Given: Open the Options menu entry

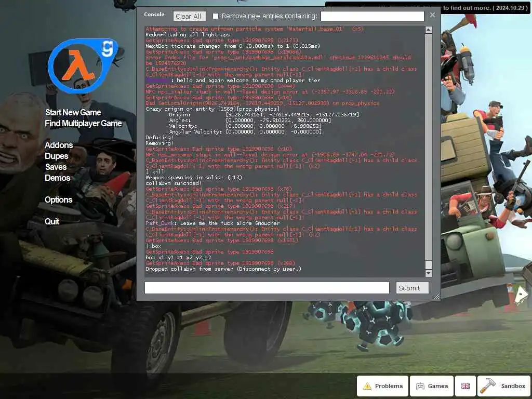Looking at the screenshot, I should 58,199.
